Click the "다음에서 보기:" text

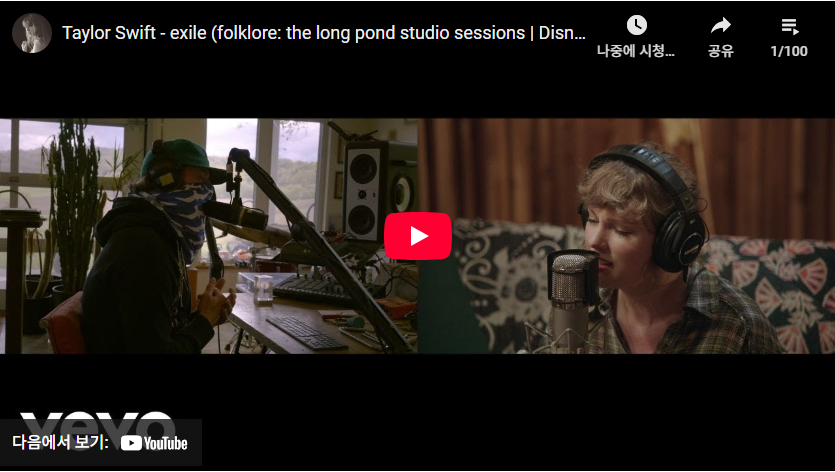pyautogui.click(x=60, y=443)
